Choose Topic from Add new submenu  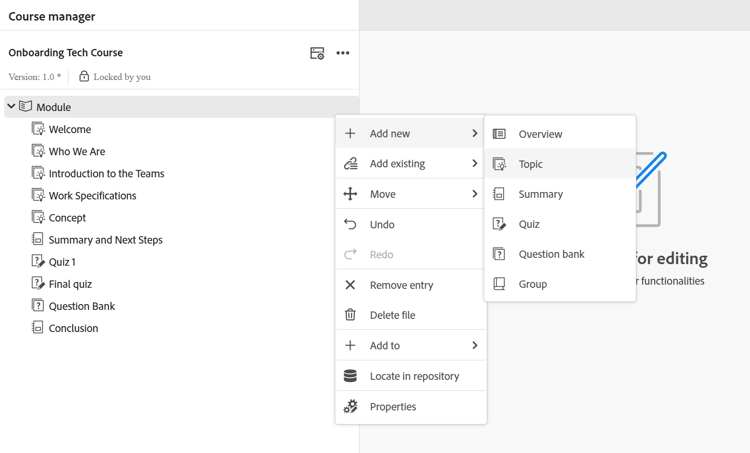tap(531, 164)
